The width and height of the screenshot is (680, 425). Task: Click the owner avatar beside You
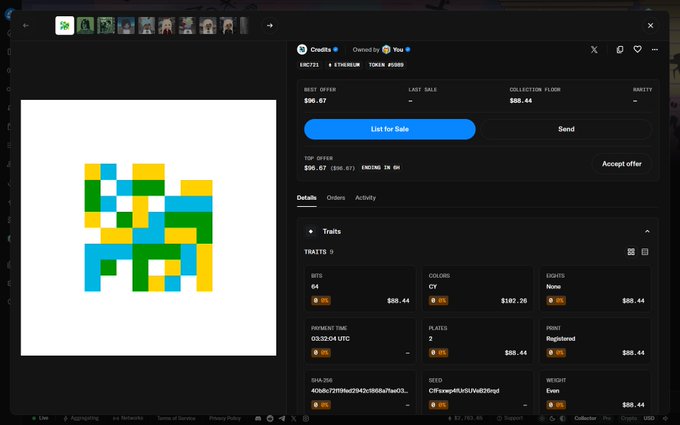(x=386, y=49)
